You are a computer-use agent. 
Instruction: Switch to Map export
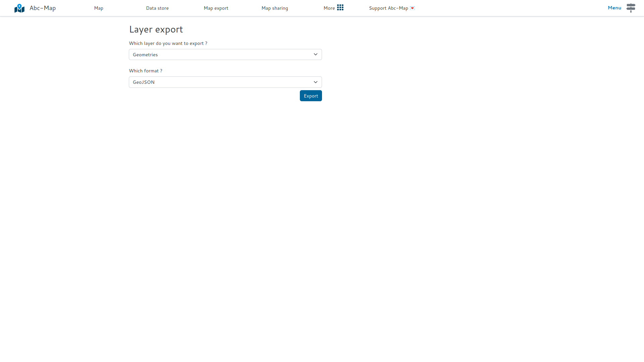(x=216, y=8)
